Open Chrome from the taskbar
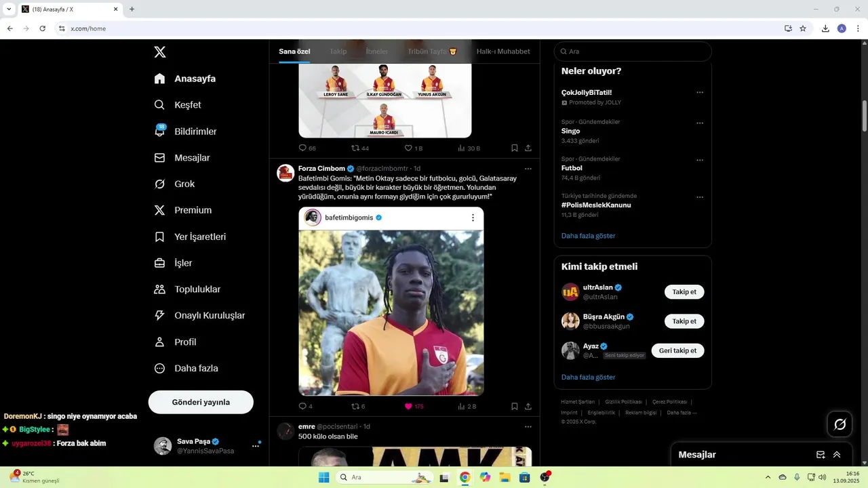The image size is (868, 488). coord(465,477)
